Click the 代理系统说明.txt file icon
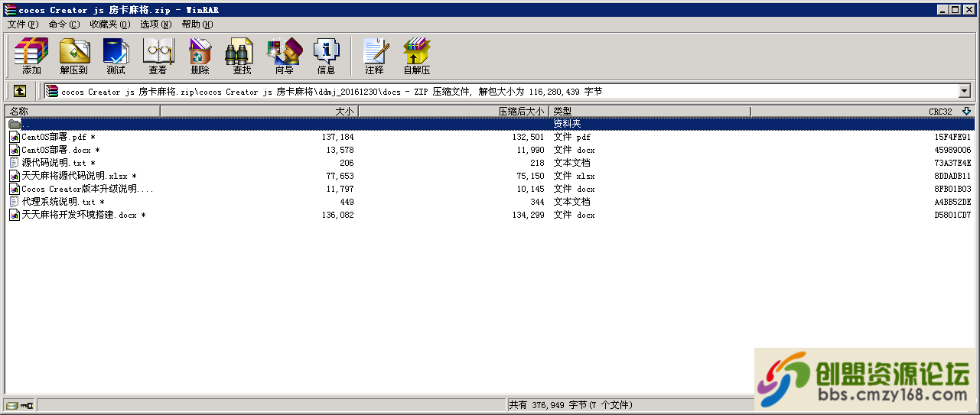This screenshot has height=415, width=980. [x=15, y=202]
